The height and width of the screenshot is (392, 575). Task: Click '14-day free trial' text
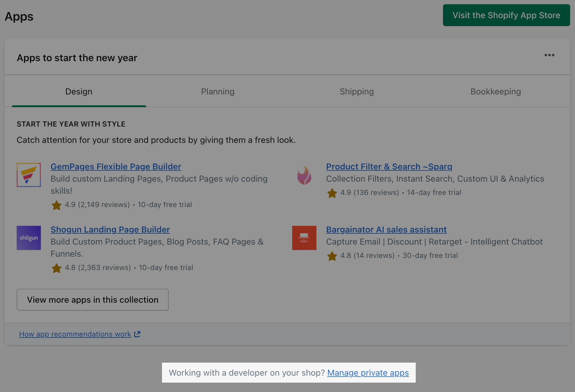click(x=434, y=193)
